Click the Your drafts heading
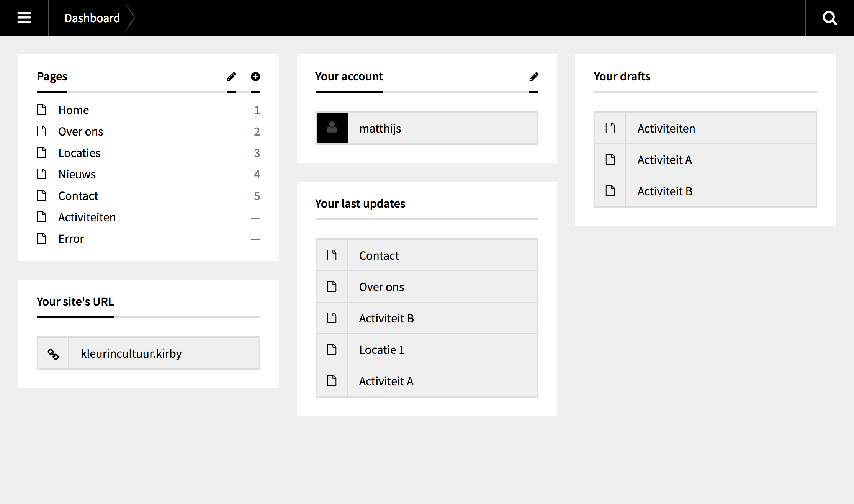The width and height of the screenshot is (854, 504). (x=622, y=77)
